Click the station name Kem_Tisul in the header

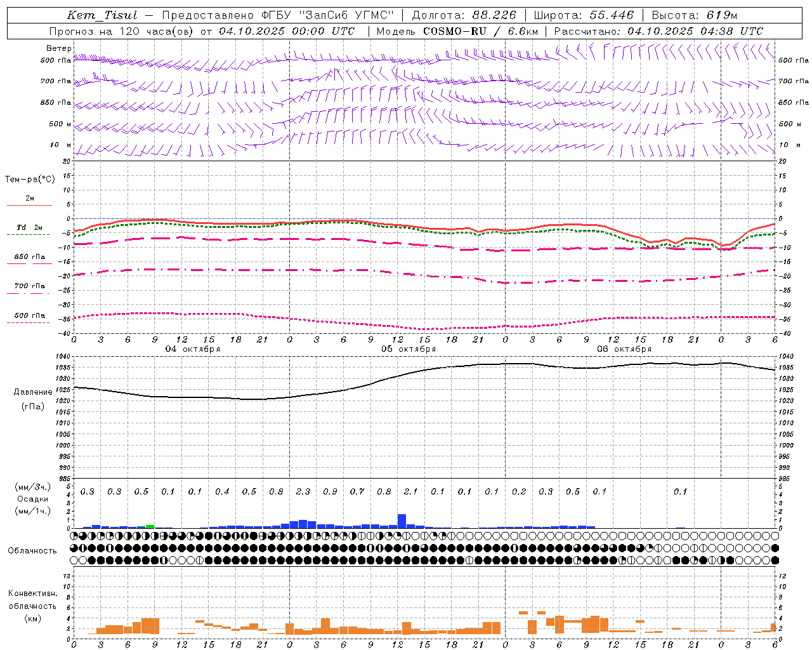(101, 15)
